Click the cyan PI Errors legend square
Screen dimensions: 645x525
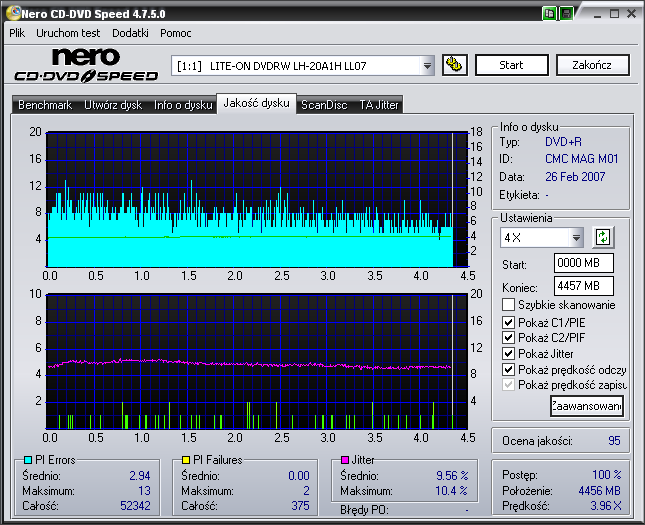point(27,460)
